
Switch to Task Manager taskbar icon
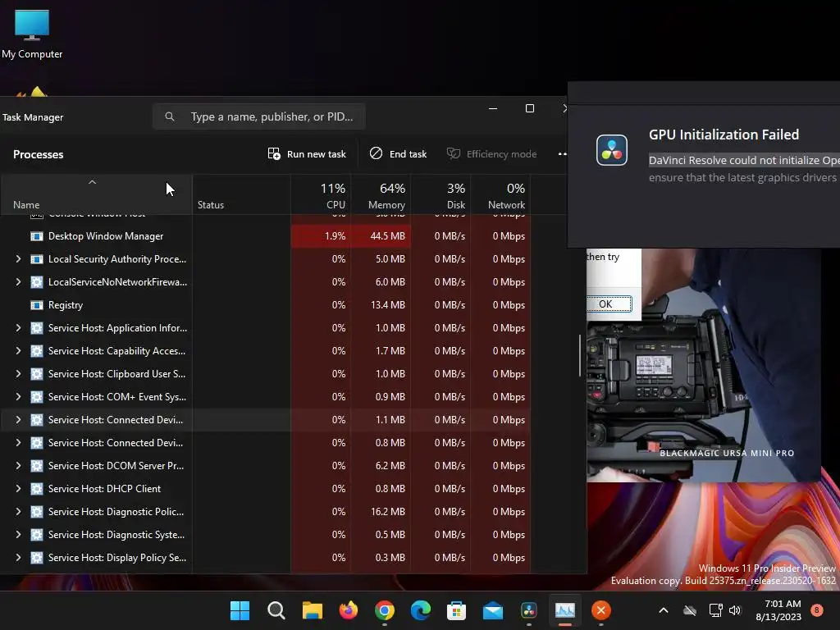point(564,610)
